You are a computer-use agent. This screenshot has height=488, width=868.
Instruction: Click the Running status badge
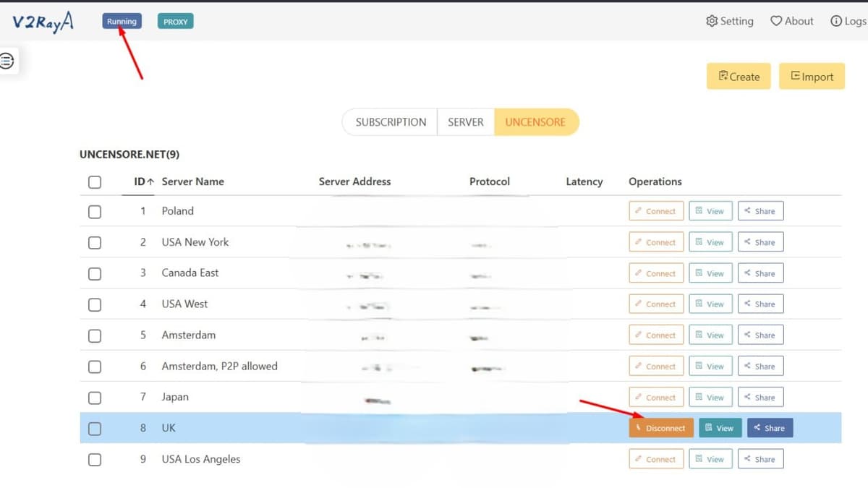[122, 22]
